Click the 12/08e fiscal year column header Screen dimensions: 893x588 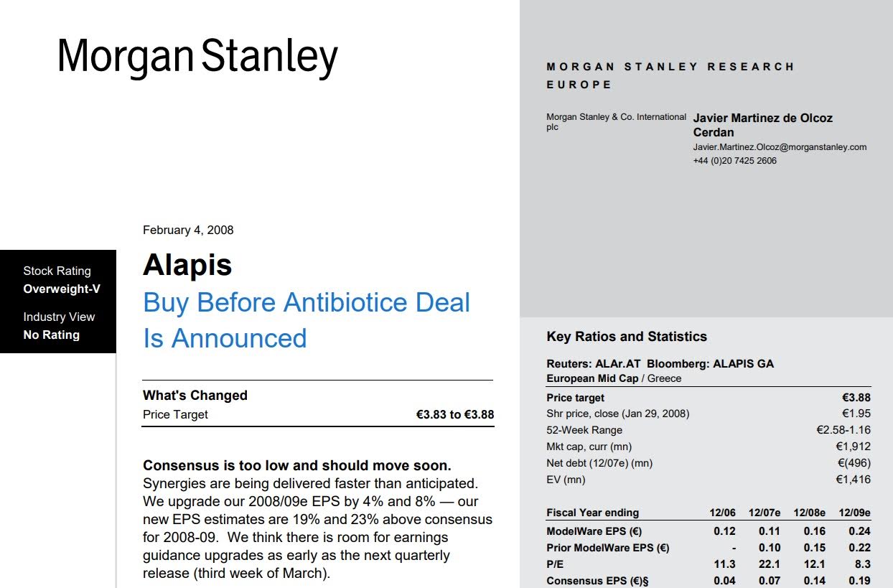pyautogui.click(x=809, y=513)
